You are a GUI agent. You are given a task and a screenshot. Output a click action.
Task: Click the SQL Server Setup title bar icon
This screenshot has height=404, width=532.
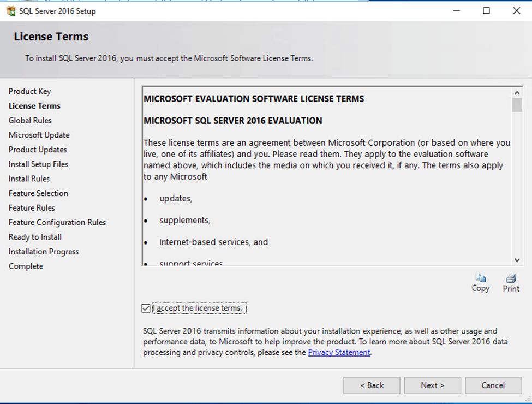tap(11, 11)
